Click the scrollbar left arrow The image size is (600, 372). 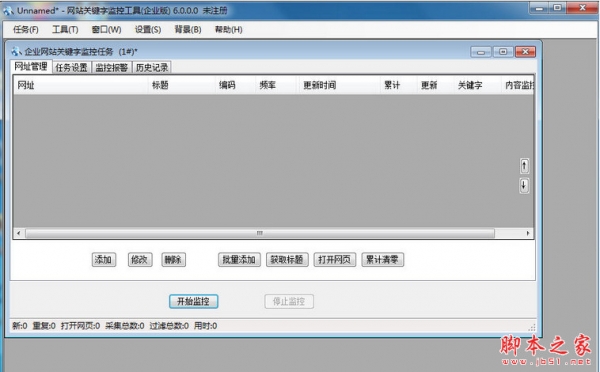pyautogui.click(x=19, y=233)
